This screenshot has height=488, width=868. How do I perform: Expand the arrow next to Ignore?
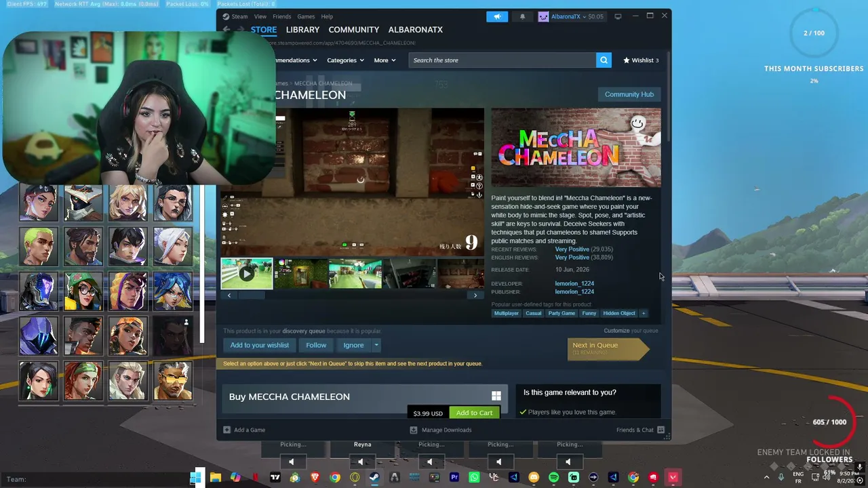(x=376, y=345)
